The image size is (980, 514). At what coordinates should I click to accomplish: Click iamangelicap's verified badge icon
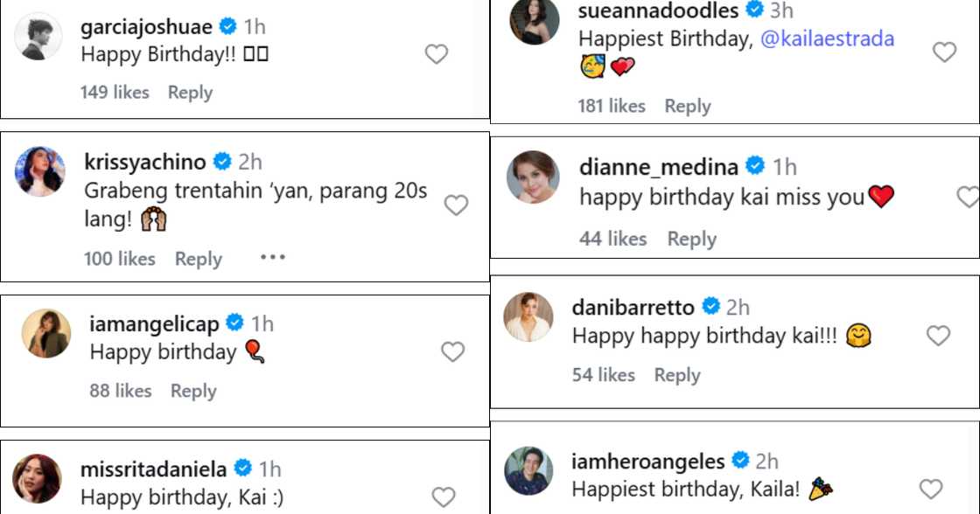(x=234, y=323)
